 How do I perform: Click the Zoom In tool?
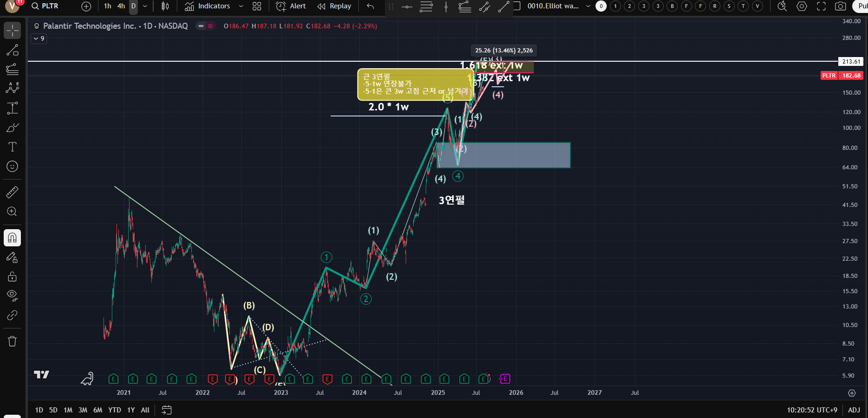coord(13,212)
